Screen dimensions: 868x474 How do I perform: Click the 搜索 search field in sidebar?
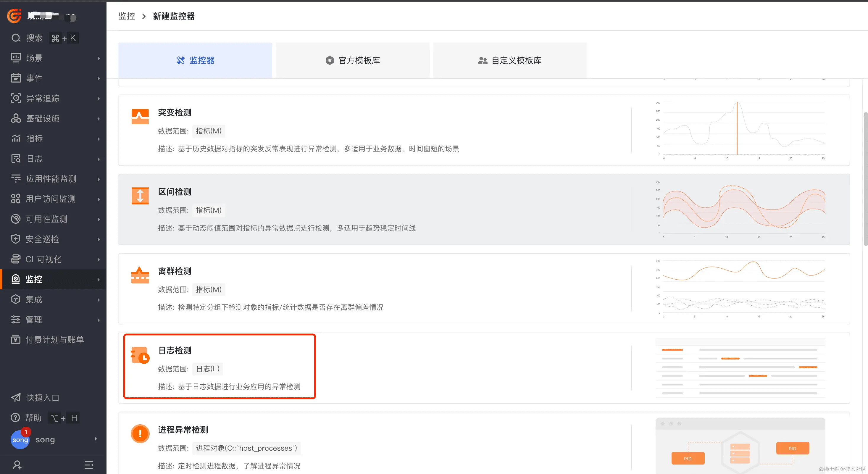tap(34, 38)
